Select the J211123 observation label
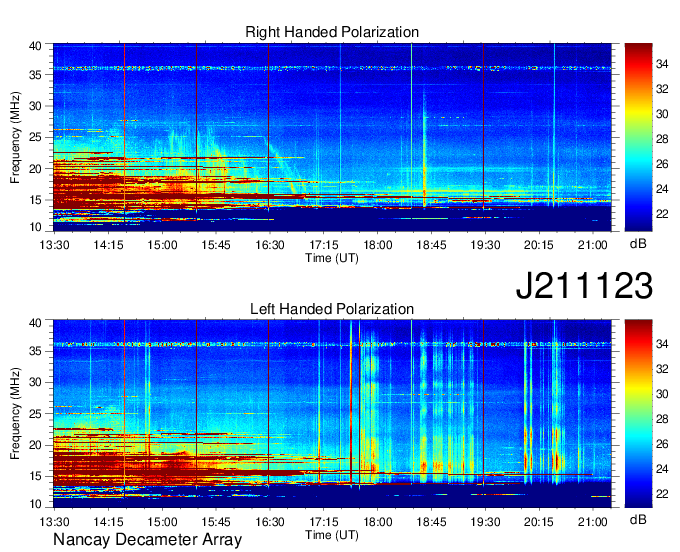 tap(584, 285)
